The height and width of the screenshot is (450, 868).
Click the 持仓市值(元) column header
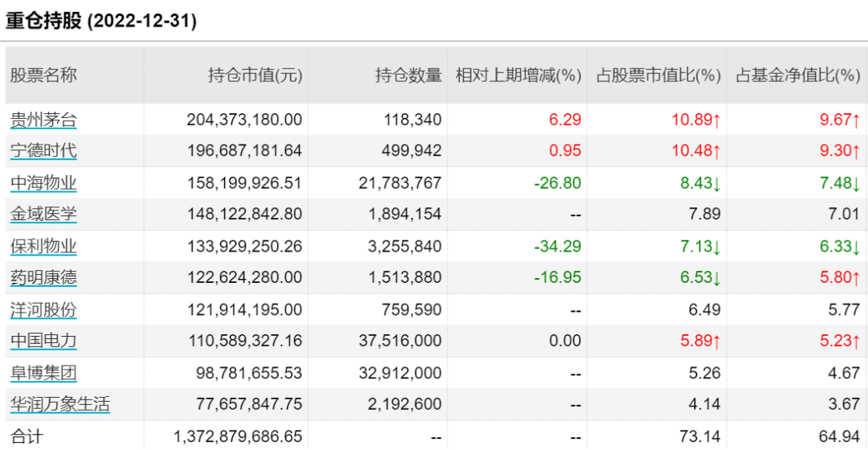pyautogui.click(x=256, y=76)
